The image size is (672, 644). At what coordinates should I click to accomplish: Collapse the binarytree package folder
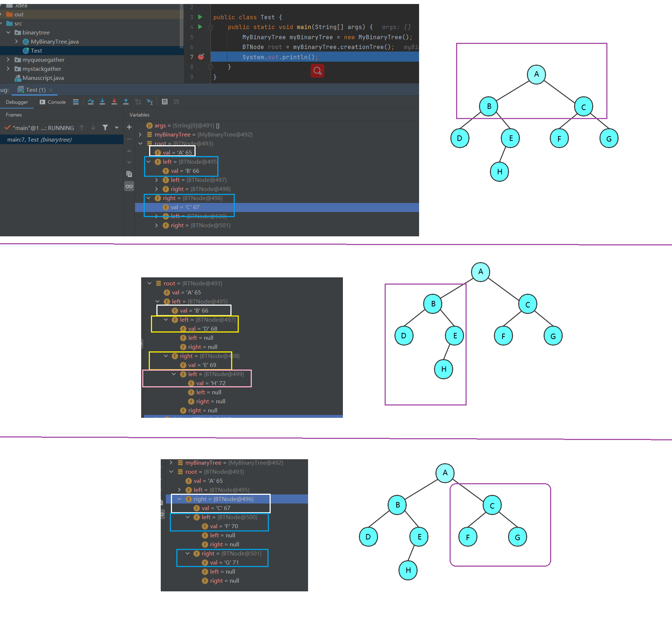pyautogui.click(x=8, y=33)
